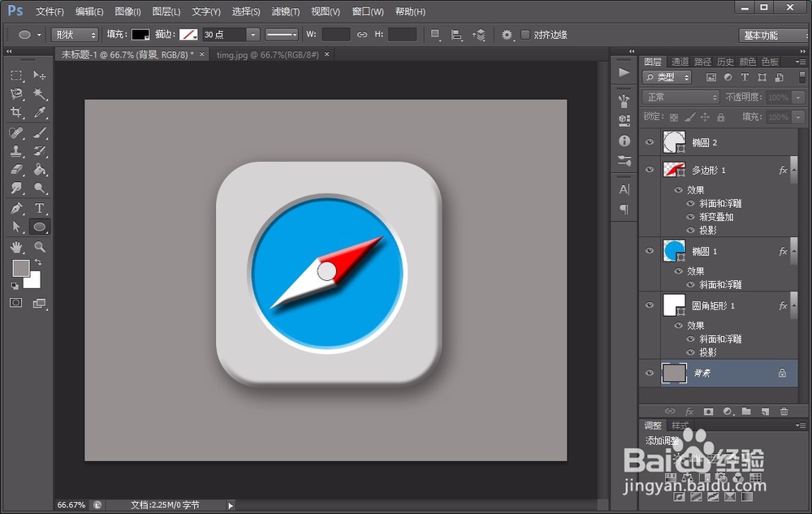The image size is (812, 514).
Task: Select the Ellipse shape tool
Action: click(x=39, y=227)
